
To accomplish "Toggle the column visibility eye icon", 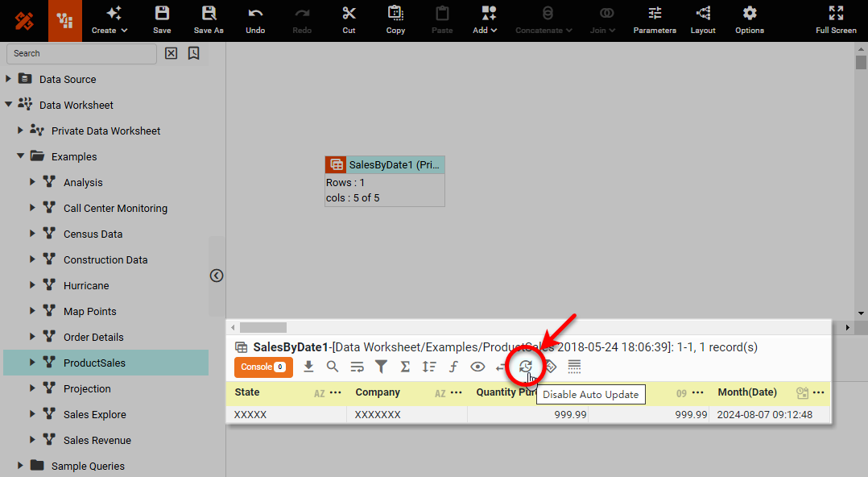I will 477,367.
